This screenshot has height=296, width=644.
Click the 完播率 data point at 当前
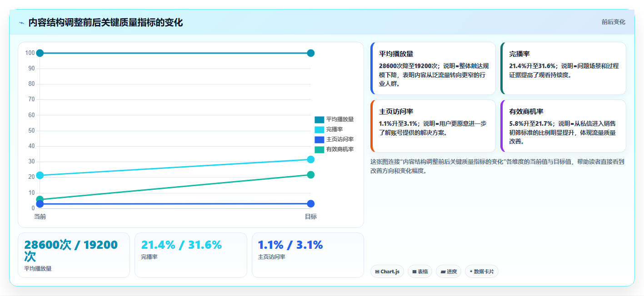click(x=40, y=175)
